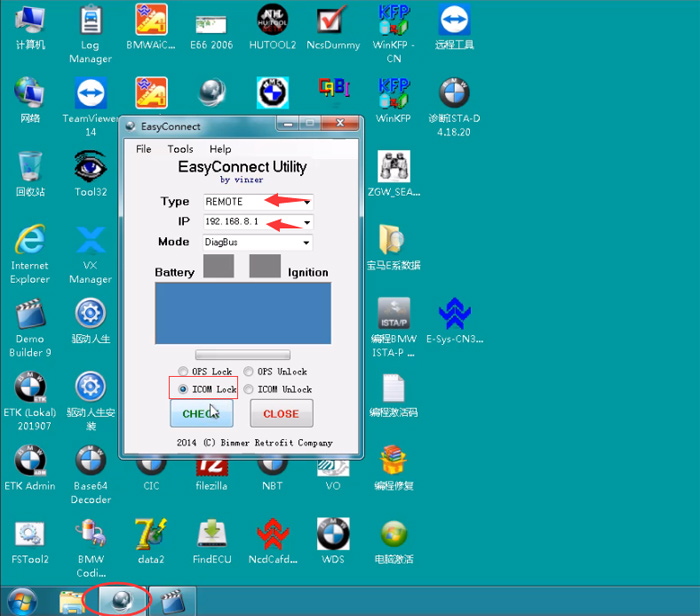This screenshot has height=616, width=700.
Task: Click the Type field showing REMOTE
Action: (x=258, y=202)
